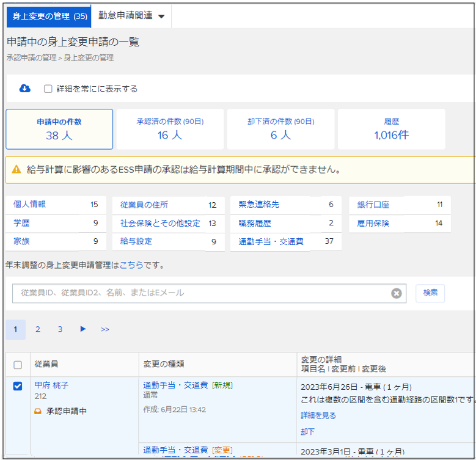The image size is (476, 460).
Task: Open the こちら year-end adjustment link
Action: tap(131, 265)
